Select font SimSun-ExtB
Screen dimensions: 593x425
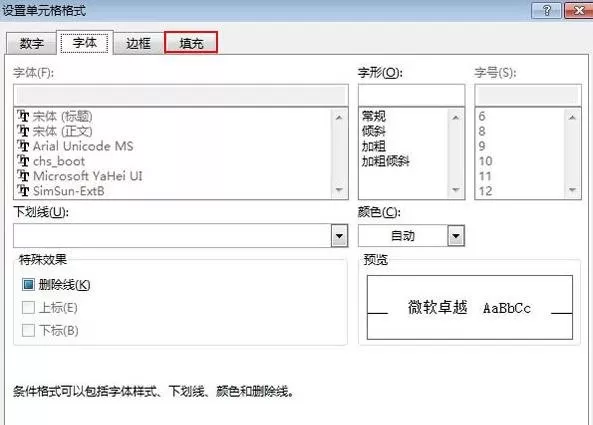coord(68,191)
